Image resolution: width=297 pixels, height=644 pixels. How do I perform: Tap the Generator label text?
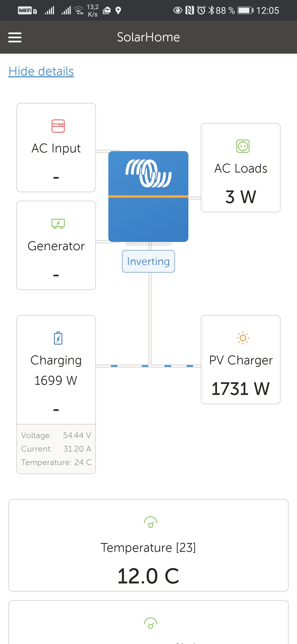point(56,246)
